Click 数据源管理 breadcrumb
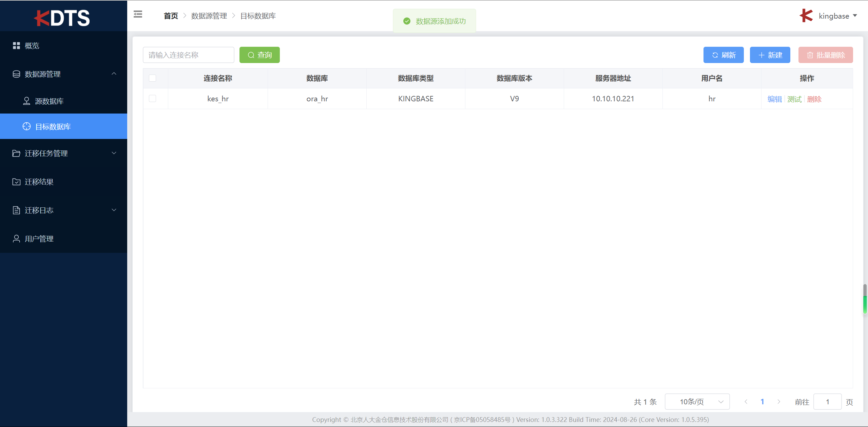 (209, 16)
